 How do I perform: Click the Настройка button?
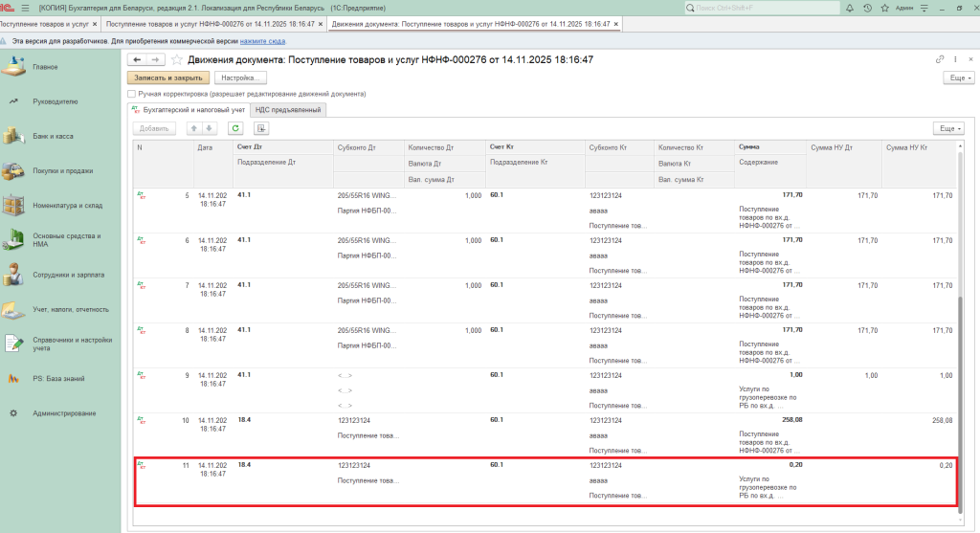click(x=239, y=78)
